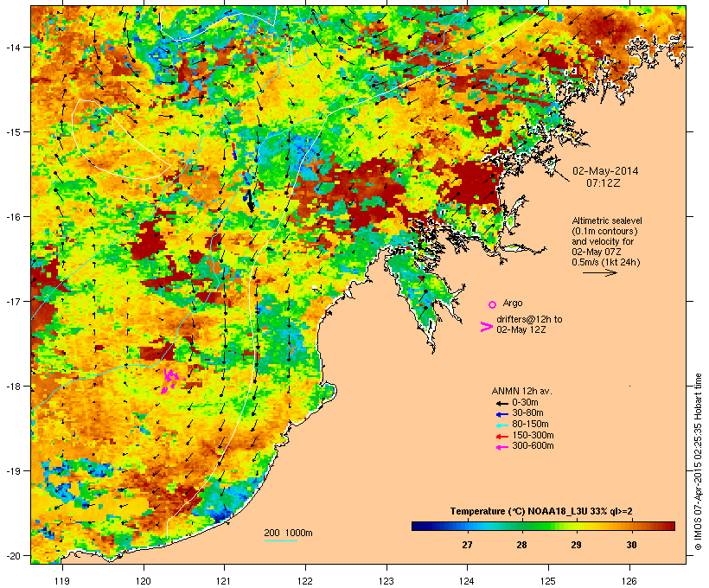Click the longitude label 122
Viewport: 709px width, 588px height.
(x=305, y=581)
